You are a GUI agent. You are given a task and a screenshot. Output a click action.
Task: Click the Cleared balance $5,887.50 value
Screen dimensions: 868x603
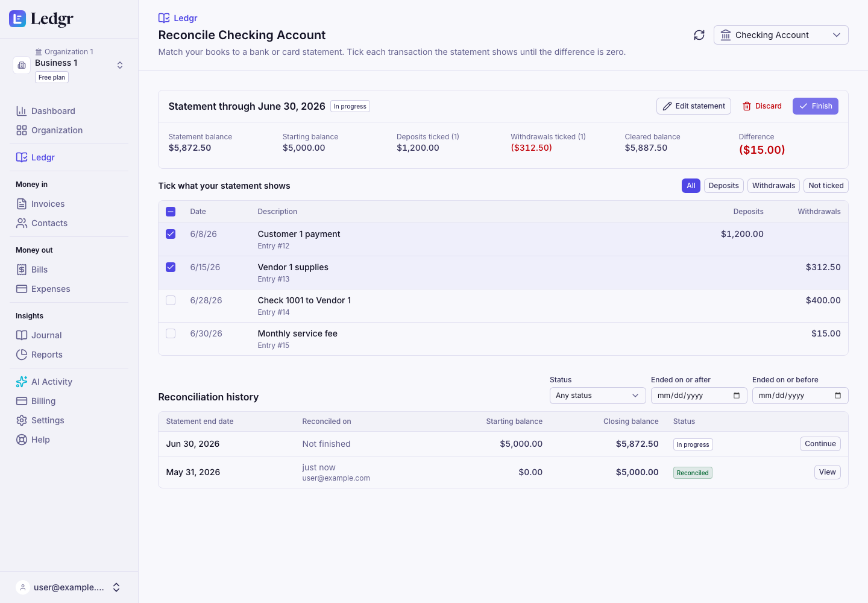pyautogui.click(x=646, y=148)
